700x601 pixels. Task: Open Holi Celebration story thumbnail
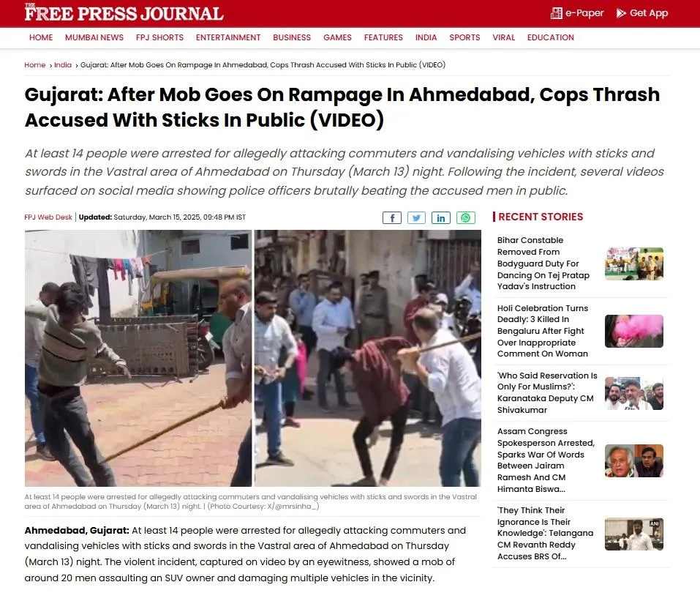(x=634, y=331)
